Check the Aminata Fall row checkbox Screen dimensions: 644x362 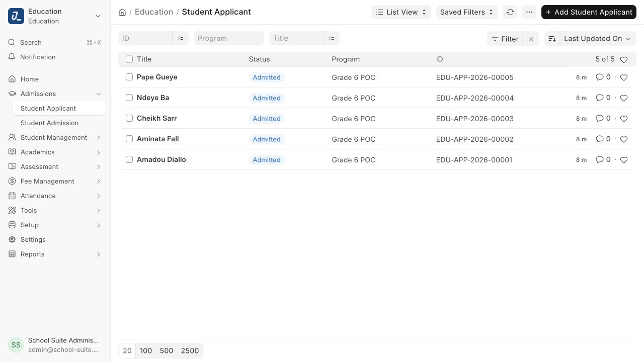129,139
